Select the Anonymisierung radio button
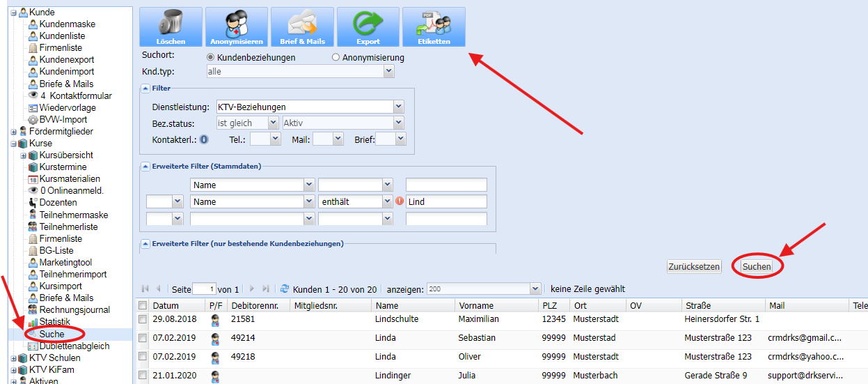 (336, 57)
